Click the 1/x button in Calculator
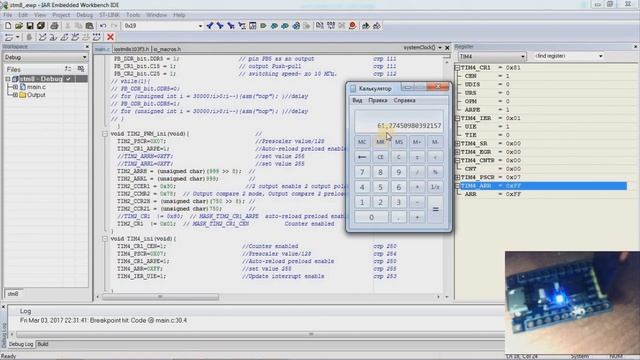 tap(436, 187)
